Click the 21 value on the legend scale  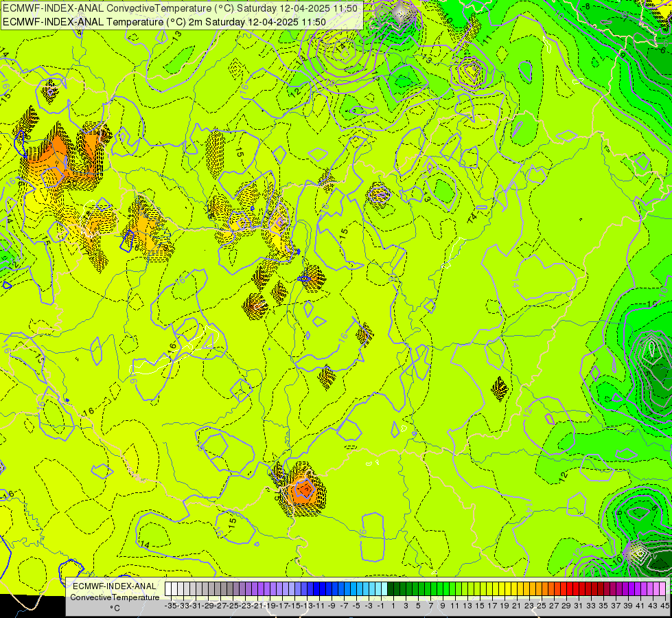coord(517,606)
